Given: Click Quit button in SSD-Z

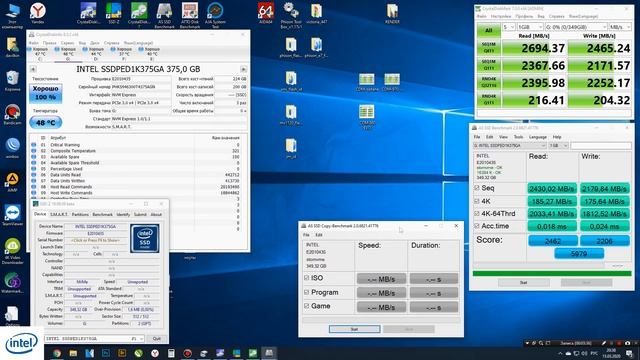Looking at the screenshot, I should (x=157, y=339).
